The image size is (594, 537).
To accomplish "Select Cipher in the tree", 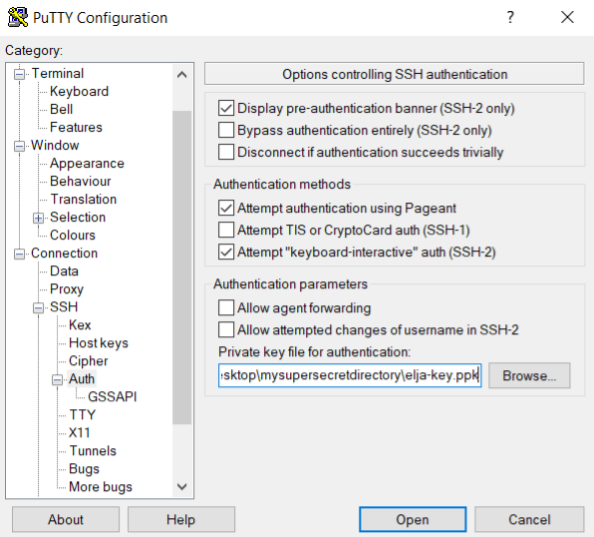I will tap(89, 361).
